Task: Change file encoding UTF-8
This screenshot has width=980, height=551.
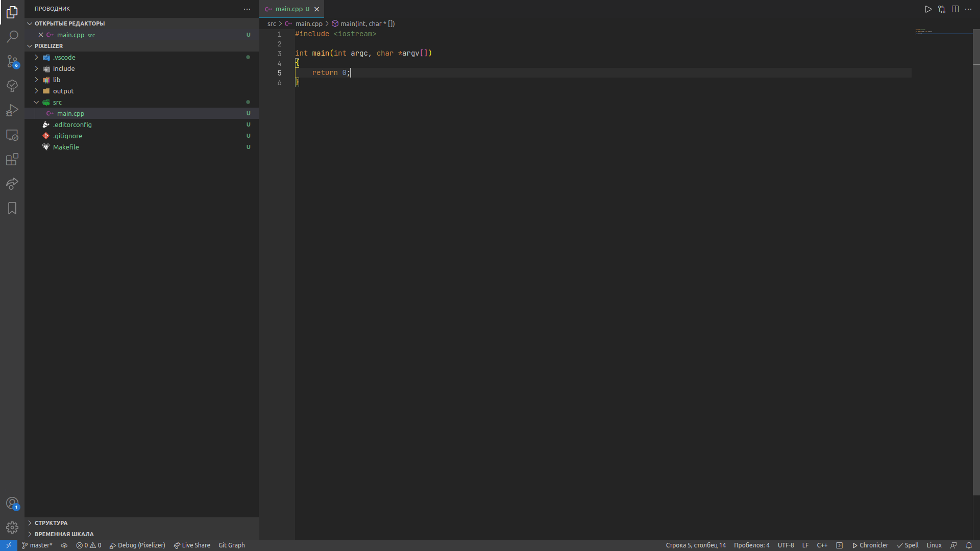Action: (786, 545)
